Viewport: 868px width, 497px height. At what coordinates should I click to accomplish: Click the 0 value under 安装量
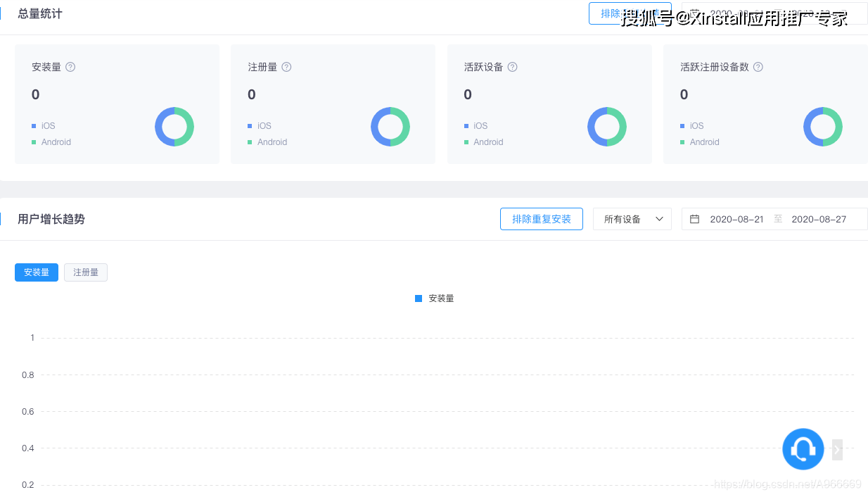pyautogui.click(x=36, y=94)
